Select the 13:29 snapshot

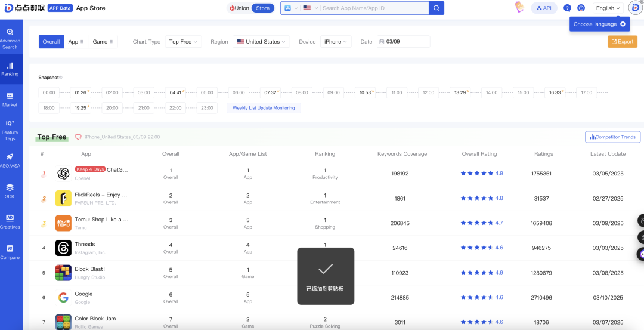pyautogui.click(x=460, y=92)
